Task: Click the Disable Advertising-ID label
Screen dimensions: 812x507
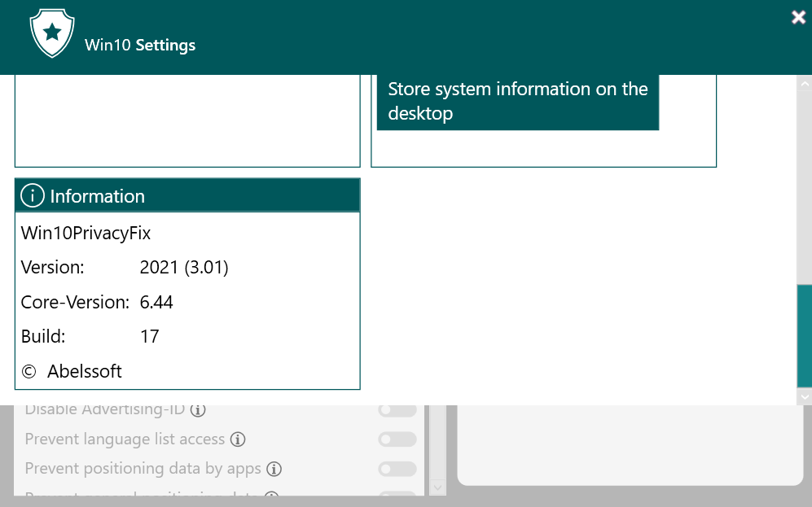Action: tap(104, 410)
